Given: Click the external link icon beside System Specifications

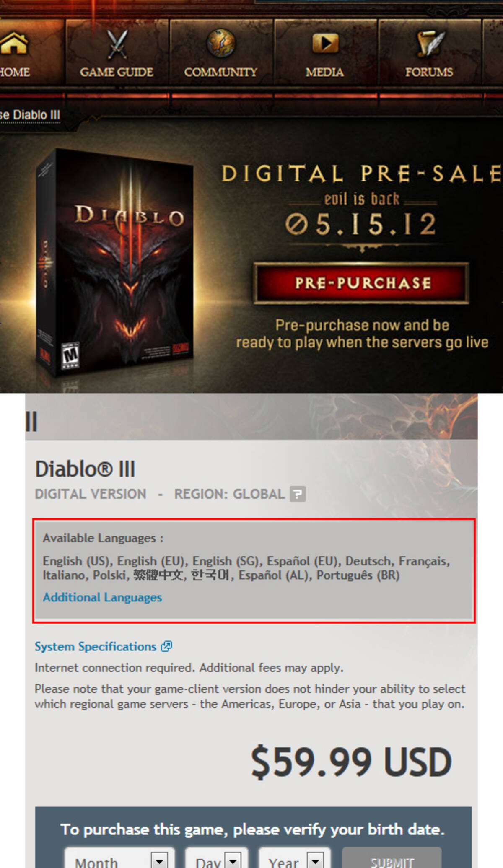Looking at the screenshot, I should tap(166, 646).
